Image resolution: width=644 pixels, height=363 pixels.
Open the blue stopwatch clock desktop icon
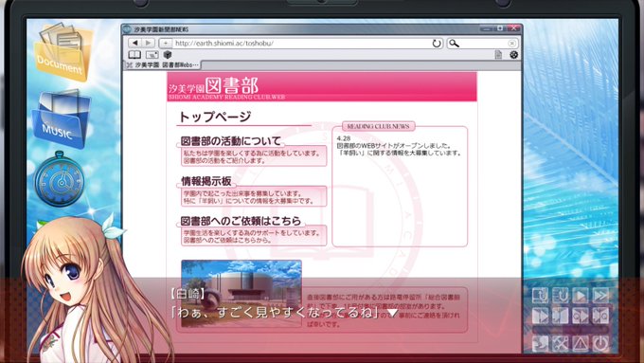click(x=60, y=179)
